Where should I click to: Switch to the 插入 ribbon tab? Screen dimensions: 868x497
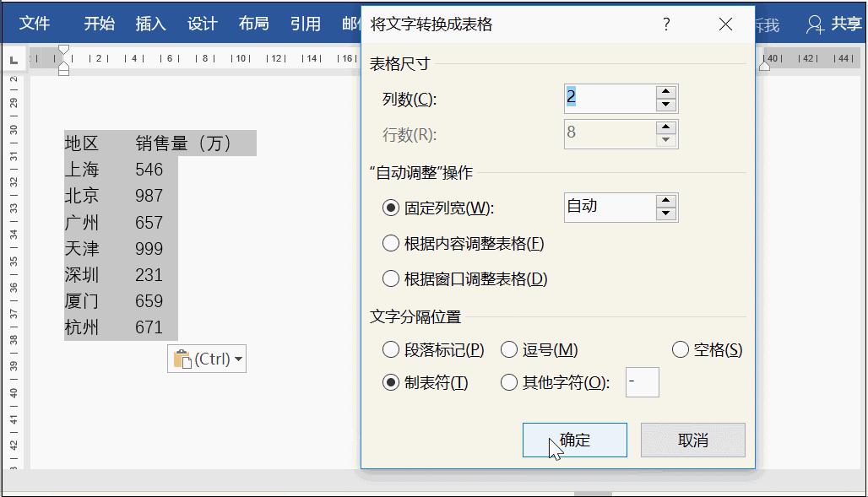pyautogui.click(x=149, y=24)
